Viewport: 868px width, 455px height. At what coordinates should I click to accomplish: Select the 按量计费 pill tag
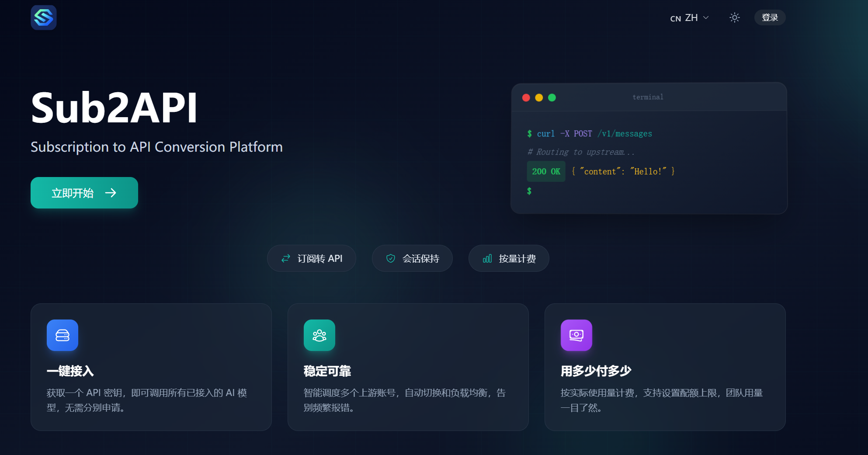pyautogui.click(x=509, y=258)
